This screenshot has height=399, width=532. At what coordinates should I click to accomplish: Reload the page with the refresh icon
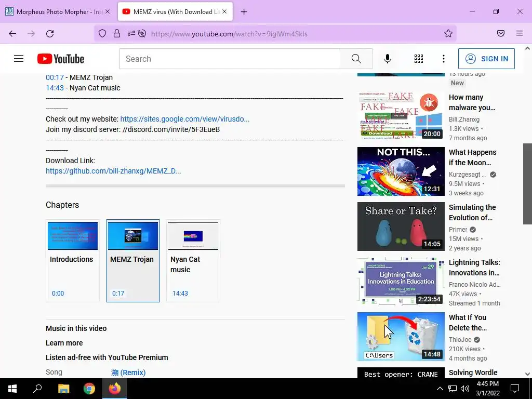pyautogui.click(x=50, y=34)
